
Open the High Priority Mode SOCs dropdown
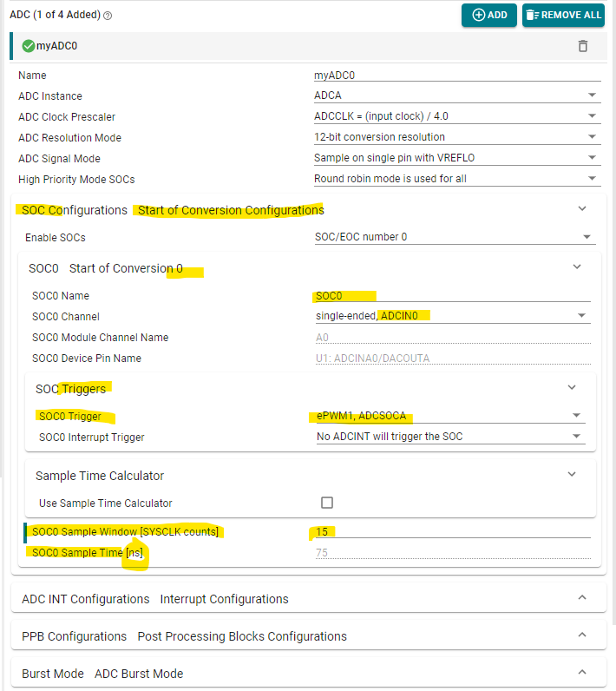[x=457, y=179]
